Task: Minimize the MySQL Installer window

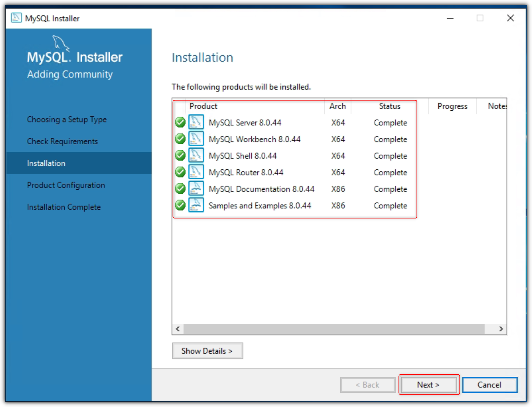Action: [450, 18]
